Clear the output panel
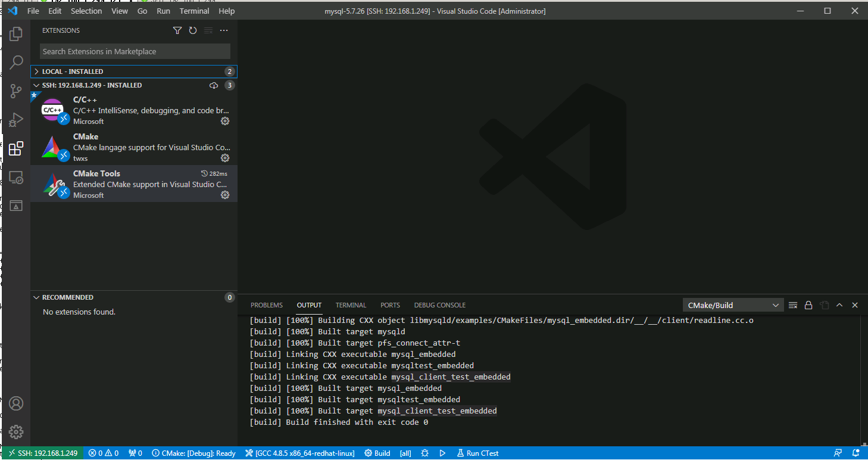Screen dimensions: 868x460 click(793, 305)
